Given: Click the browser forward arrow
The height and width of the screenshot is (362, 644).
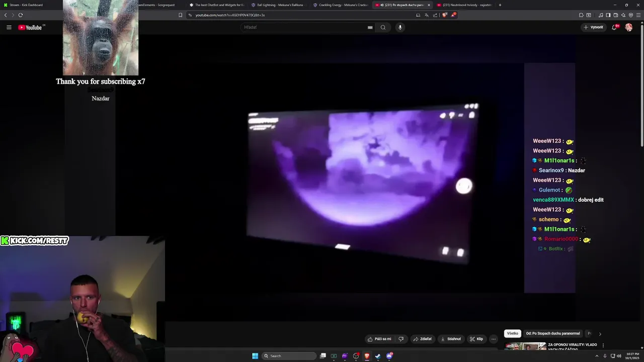Looking at the screenshot, I should point(13,15).
